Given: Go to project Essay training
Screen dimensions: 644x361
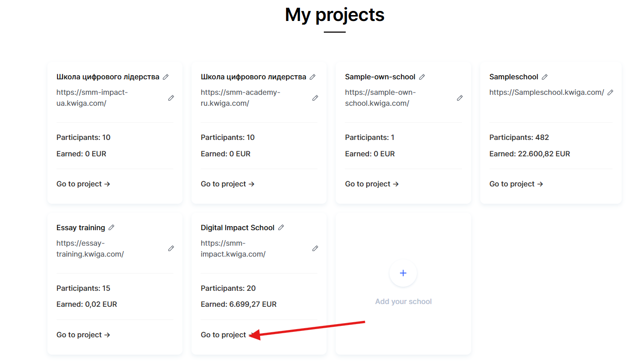Looking at the screenshot, I should [x=83, y=335].
